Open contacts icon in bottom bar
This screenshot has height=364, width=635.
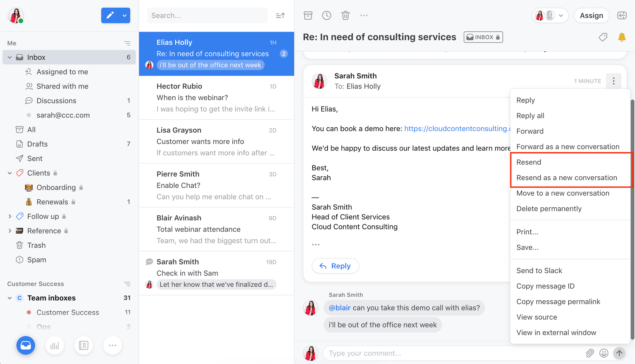pyautogui.click(x=84, y=345)
